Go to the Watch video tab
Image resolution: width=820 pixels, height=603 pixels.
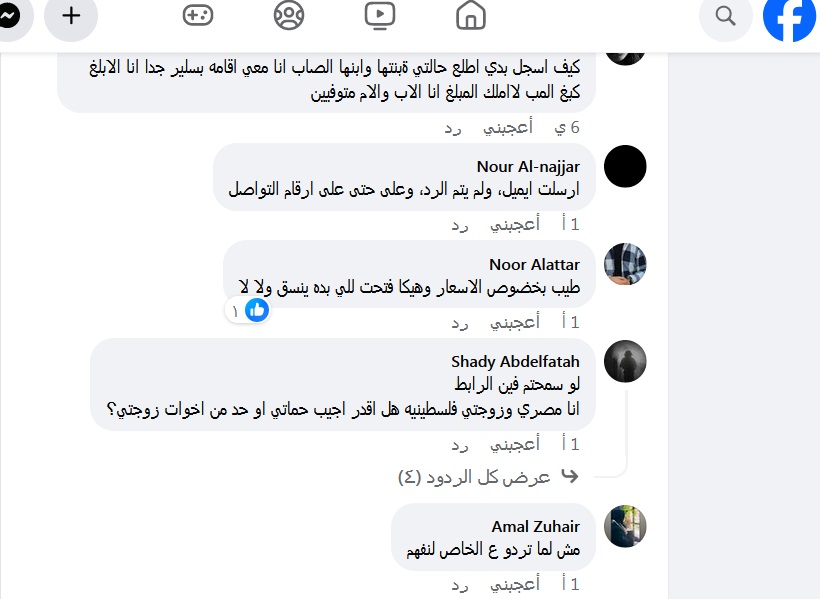tap(380, 15)
